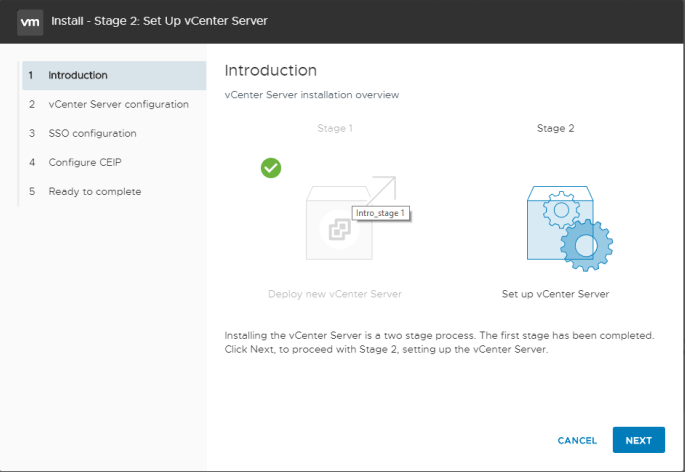Screen dimensions: 685x472
Task: Click the Set up vCenter Server caption
Action: tap(555, 294)
